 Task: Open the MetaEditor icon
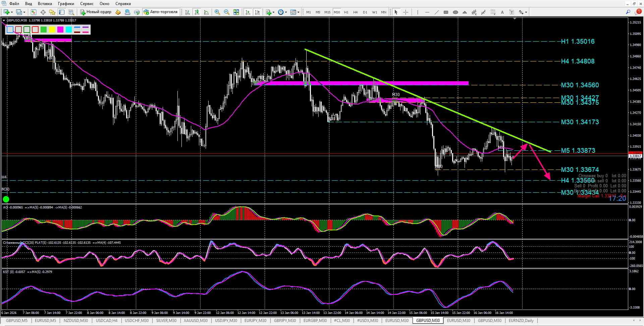pyautogui.click(x=118, y=12)
